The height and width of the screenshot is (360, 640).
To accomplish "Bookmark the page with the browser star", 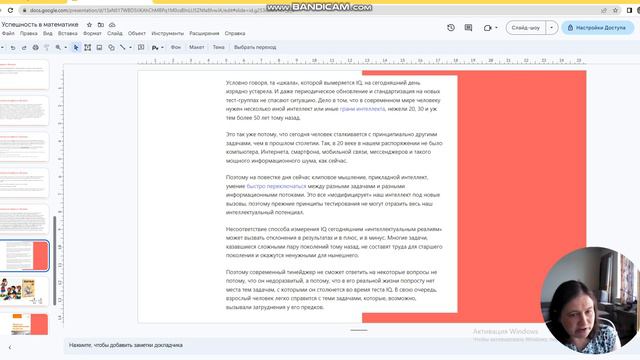I will (x=615, y=11).
